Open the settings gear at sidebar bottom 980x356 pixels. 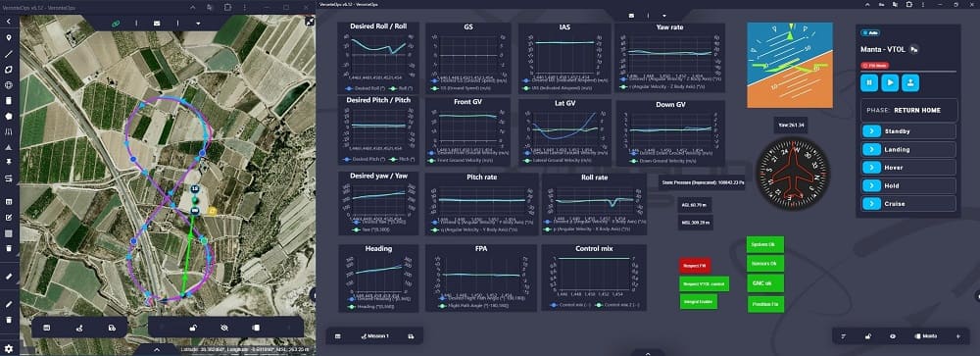(x=9, y=348)
